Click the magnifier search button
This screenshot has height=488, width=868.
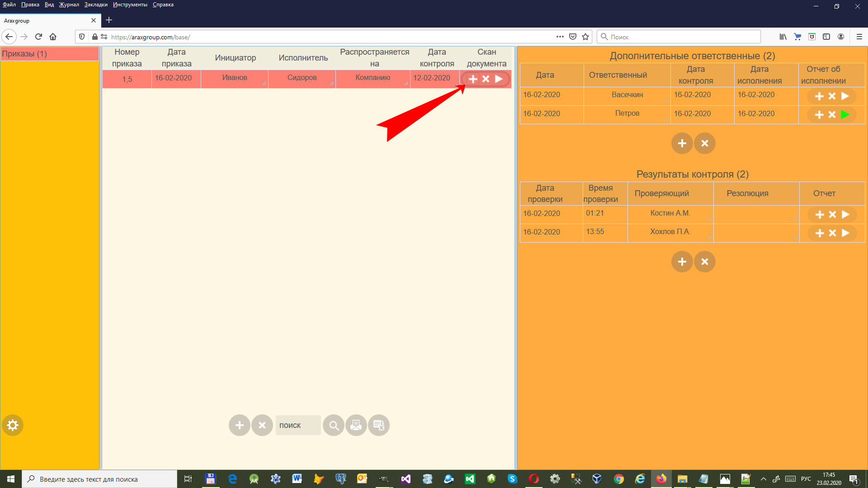334,425
